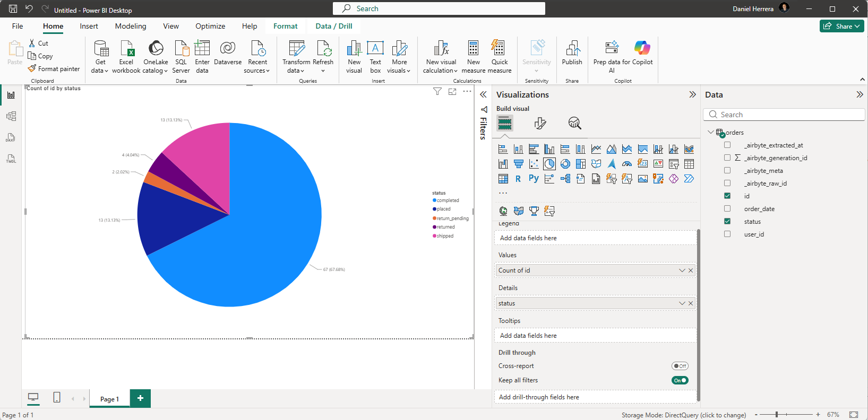868x420 pixels.
Task: Choose the Azure map visual
Action: point(612,164)
